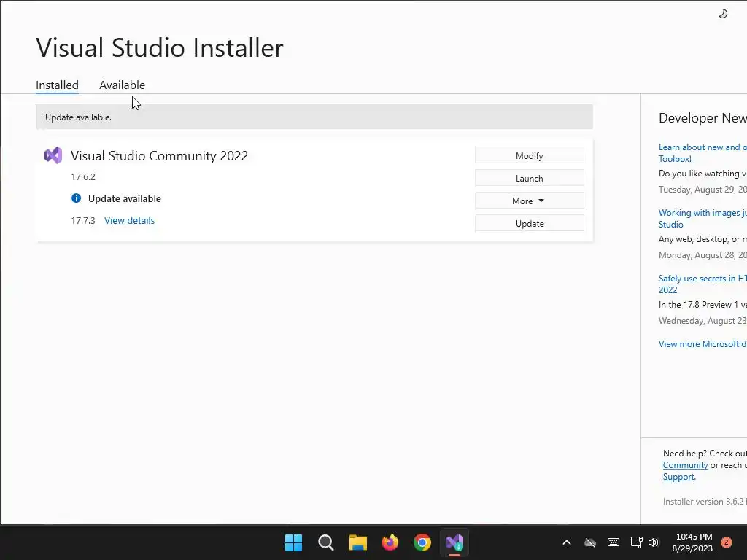Open the Community help link
The image size is (747, 560).
tap(685, 465)
